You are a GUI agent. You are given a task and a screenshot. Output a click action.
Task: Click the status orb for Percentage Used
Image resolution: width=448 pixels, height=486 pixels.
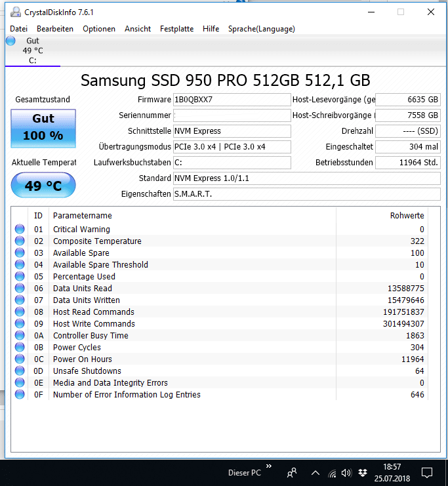tap(20, 276)
